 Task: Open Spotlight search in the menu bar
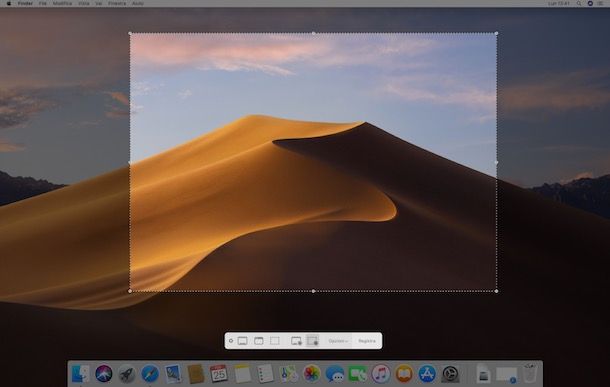click(579, 3)
